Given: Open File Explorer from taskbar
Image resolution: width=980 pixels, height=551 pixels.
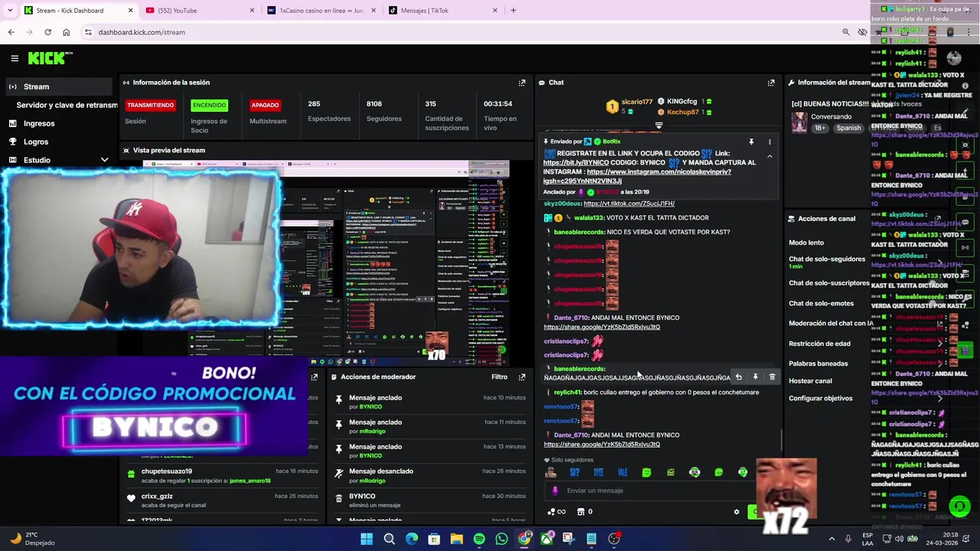Looking at the screenshot, I should coord(456,539).
